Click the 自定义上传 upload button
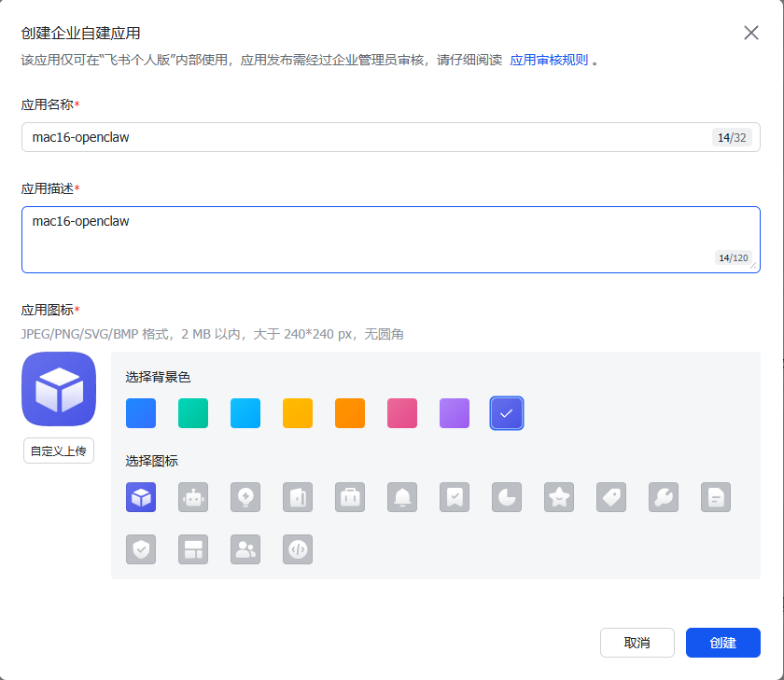Screen dimensions: 784x680 tap(59, 451)
